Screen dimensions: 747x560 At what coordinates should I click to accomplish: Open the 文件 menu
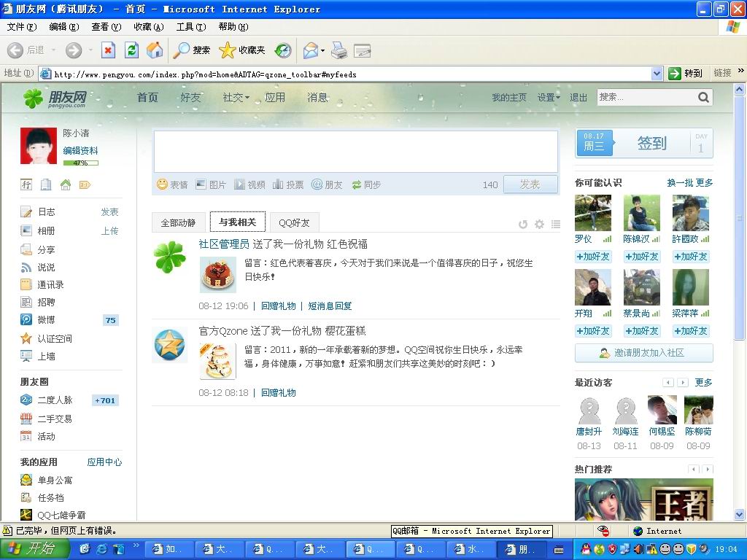click(22, 27)
